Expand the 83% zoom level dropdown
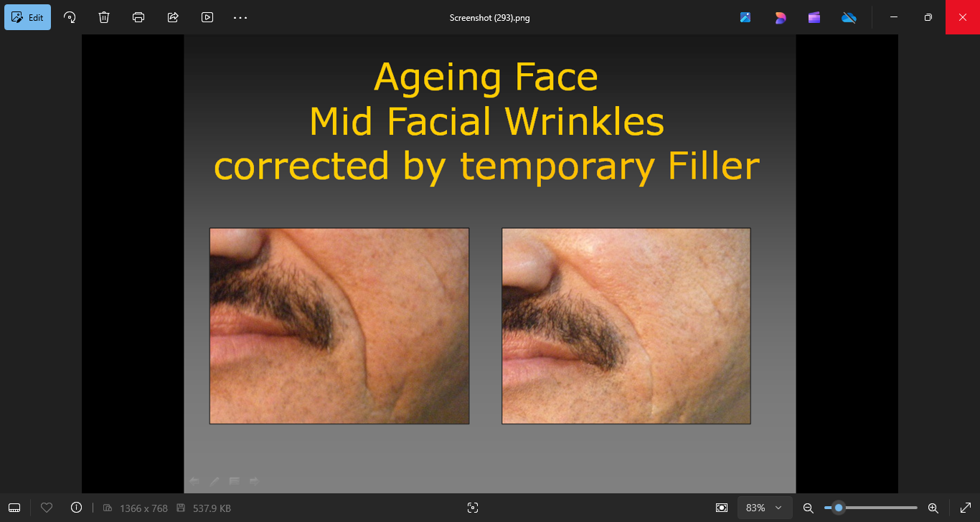 tap(765, 508)
